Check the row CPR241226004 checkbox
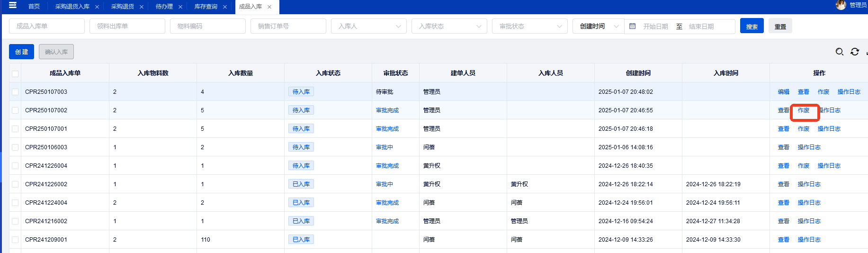Image resolution: width=868 pixels, height=253 pixels. tap(15, 166)
